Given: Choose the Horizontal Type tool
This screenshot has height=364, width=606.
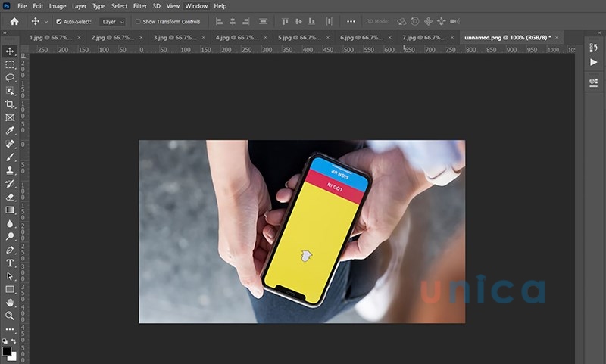Looking at the screenshot, I should [x=10, y=263].
